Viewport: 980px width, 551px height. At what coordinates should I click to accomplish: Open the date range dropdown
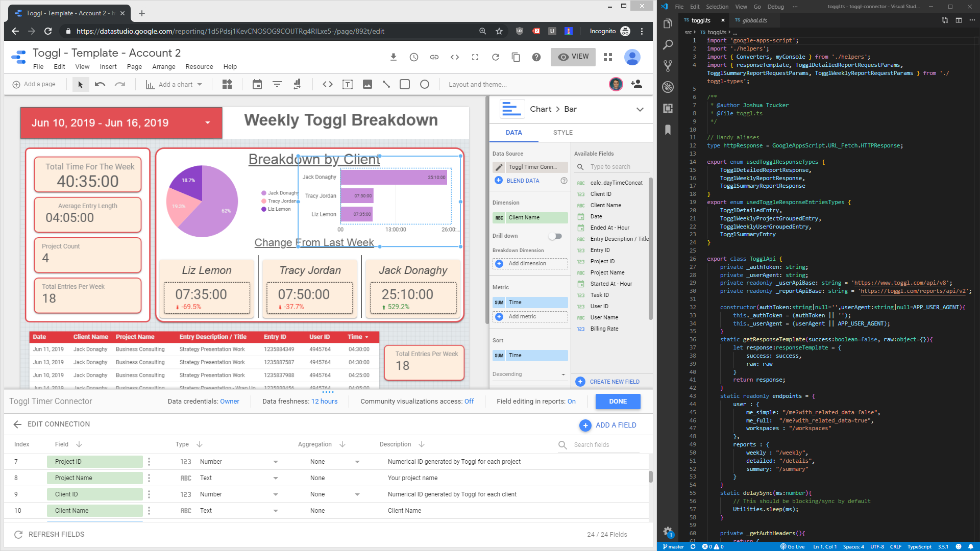tap(207, 123)
